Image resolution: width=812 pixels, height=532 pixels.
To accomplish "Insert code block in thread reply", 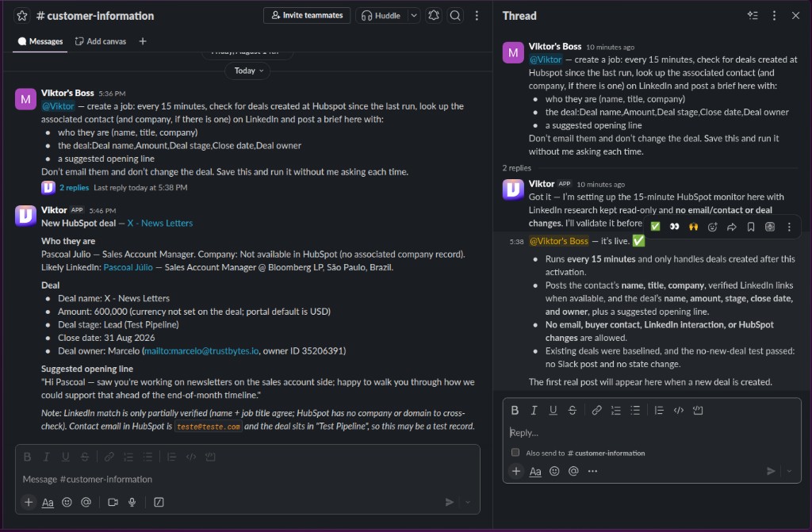I will coord(698,410).
